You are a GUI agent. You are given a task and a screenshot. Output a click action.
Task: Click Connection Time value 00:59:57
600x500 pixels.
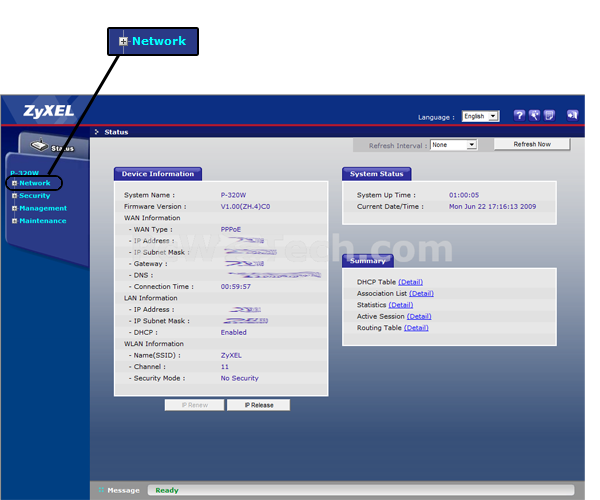(236, 287)
